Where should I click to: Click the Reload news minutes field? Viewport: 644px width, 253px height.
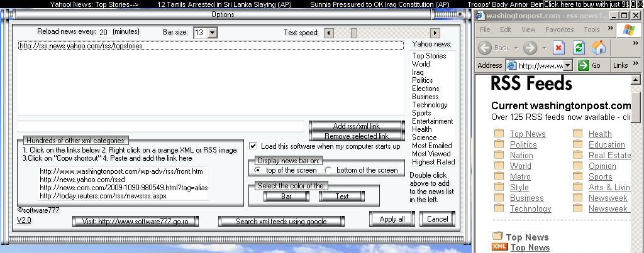104,33
